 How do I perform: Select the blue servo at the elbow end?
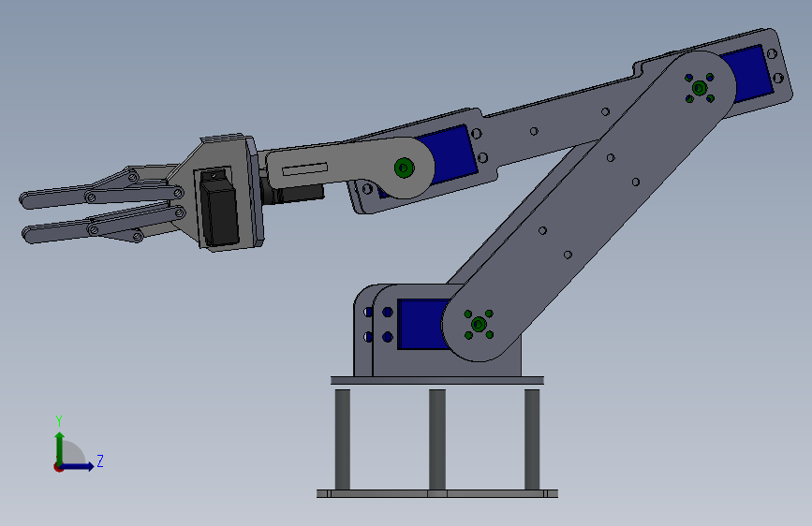pos(747,74)
